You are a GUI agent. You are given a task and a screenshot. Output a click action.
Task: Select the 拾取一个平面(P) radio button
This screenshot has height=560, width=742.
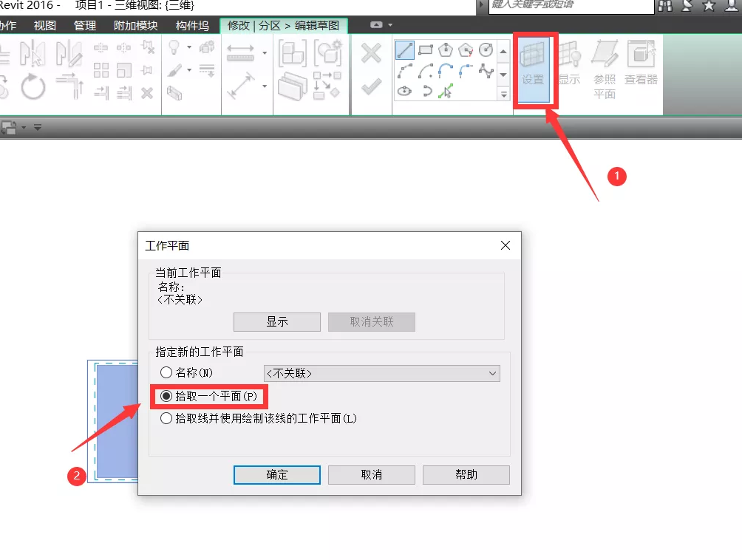click(x=166, y=397)
